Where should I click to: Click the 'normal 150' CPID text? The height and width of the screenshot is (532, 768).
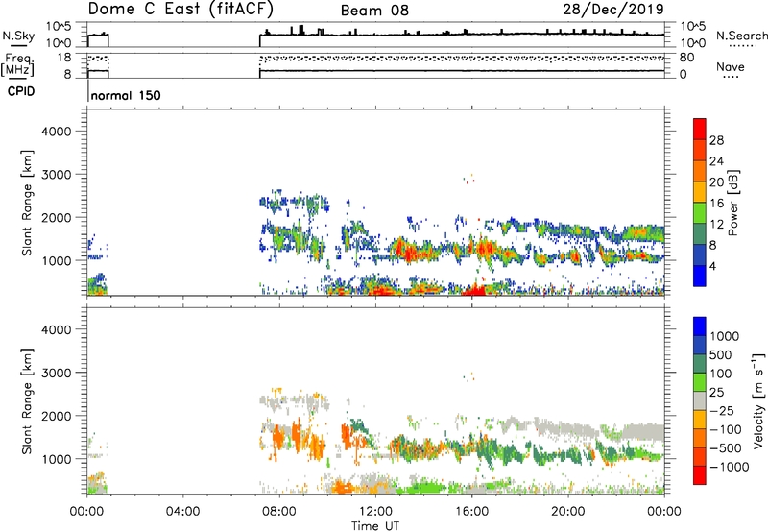tap(126, 95)
